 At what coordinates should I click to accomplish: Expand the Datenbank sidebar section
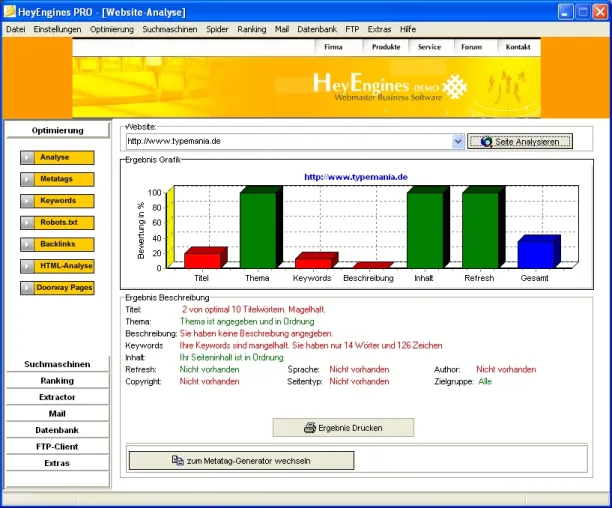coord(57,430)
